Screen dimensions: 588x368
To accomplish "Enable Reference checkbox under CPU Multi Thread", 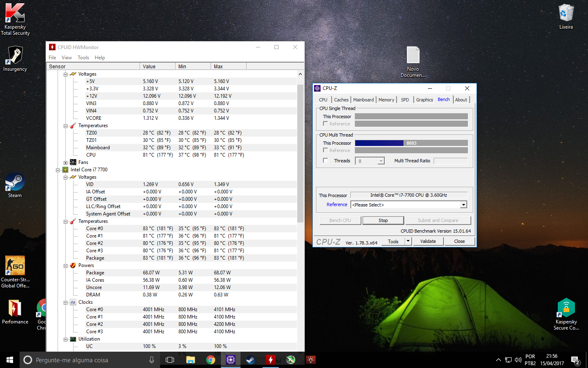I will click(325, 150).
